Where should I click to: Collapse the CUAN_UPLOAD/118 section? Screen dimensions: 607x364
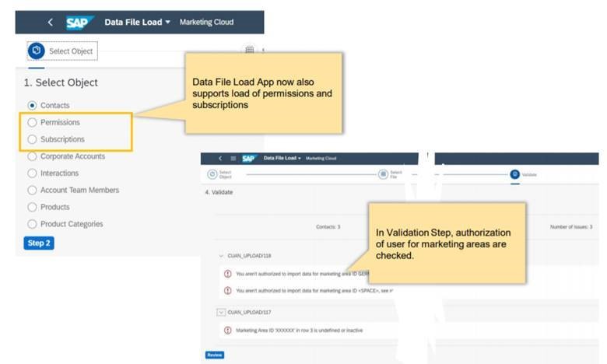click(x=221, y=256)
